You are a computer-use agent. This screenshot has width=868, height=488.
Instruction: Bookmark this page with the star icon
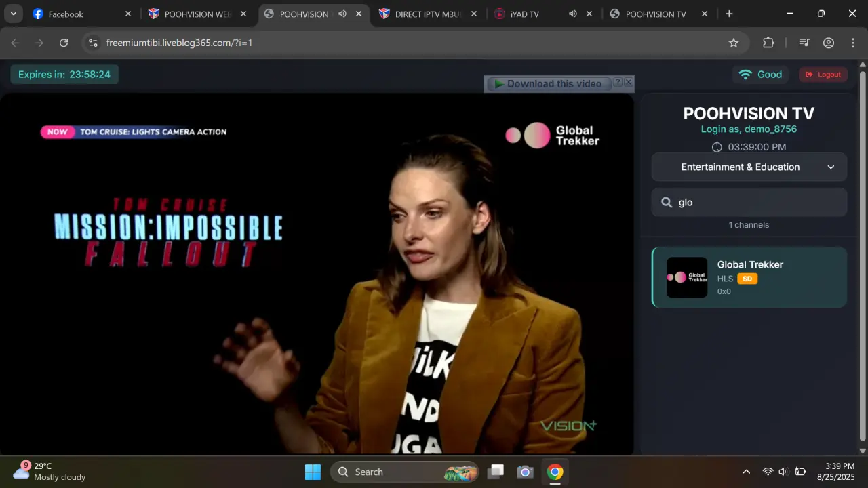[x=734, y=43]
